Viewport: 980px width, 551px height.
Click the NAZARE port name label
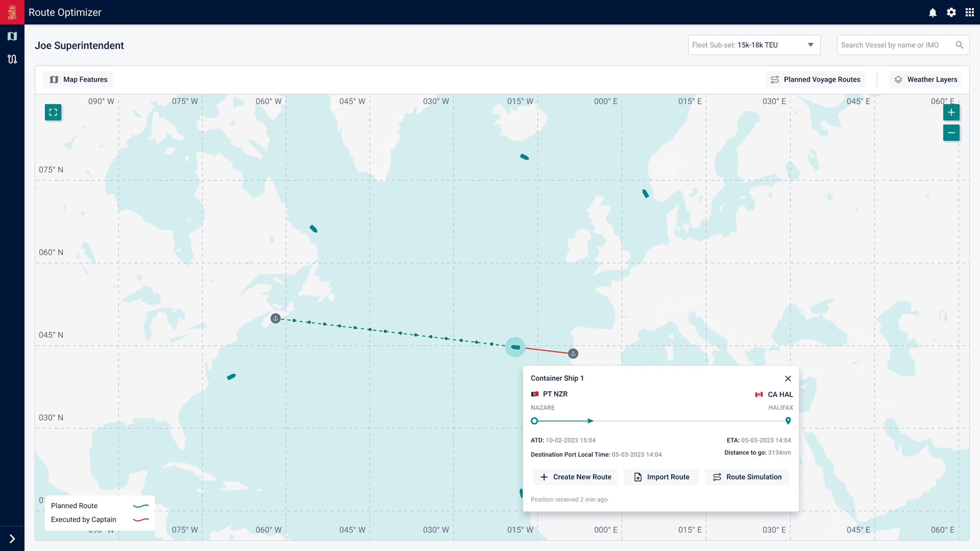pos(542,407)
